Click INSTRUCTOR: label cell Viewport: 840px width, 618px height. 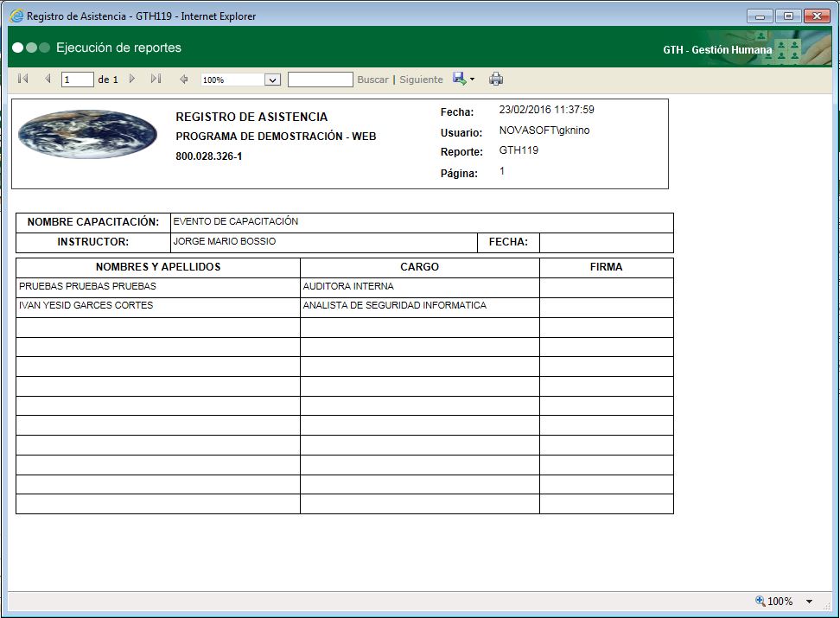pos(93,243)
